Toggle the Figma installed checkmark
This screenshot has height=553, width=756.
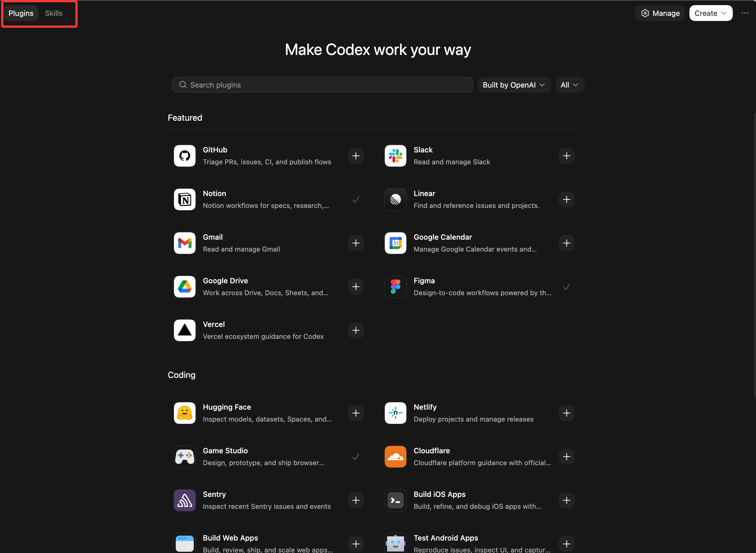click(x=566, y=286)
